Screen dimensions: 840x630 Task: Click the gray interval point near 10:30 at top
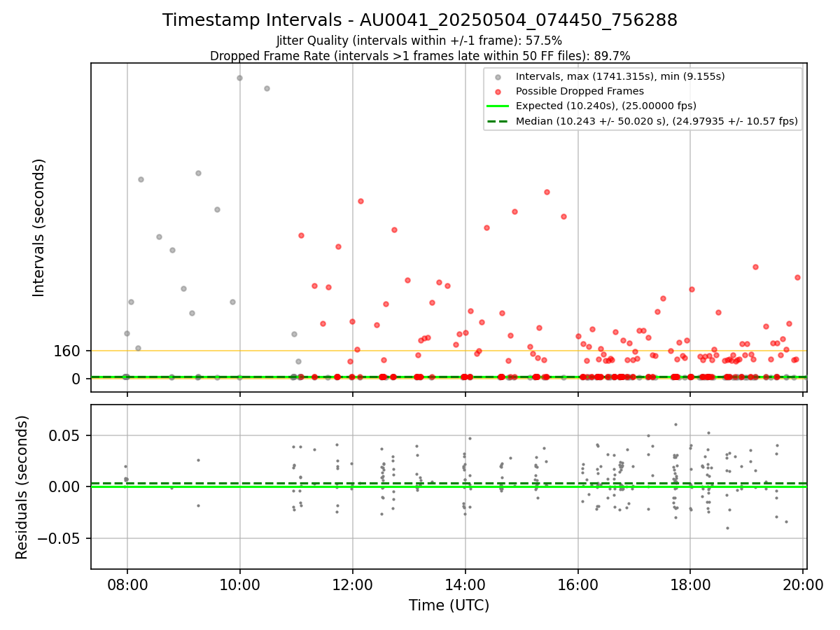(267, 88)
